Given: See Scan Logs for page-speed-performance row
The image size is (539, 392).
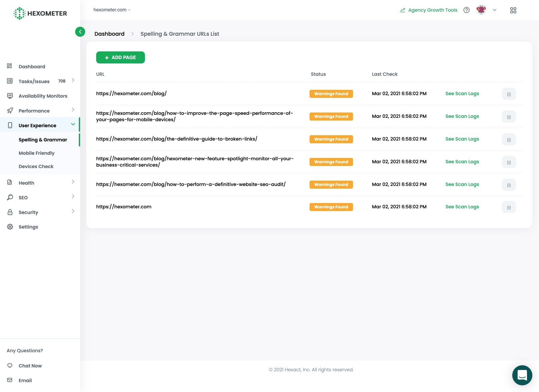Looking at the screenshot, I should [x=462, y=116].
